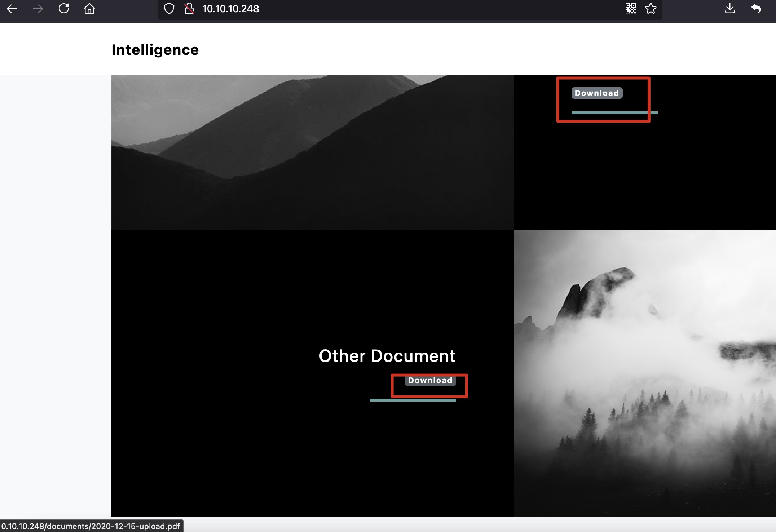Show insecure connection lock info

pyautogui.click(x=189, y=9)
